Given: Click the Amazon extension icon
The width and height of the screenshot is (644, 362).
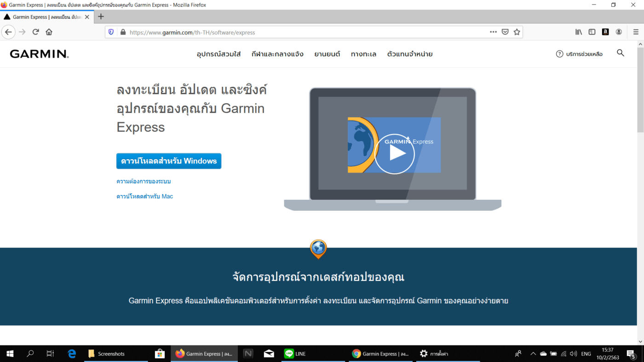Looking at the screenshot, I should coord(605,32).
